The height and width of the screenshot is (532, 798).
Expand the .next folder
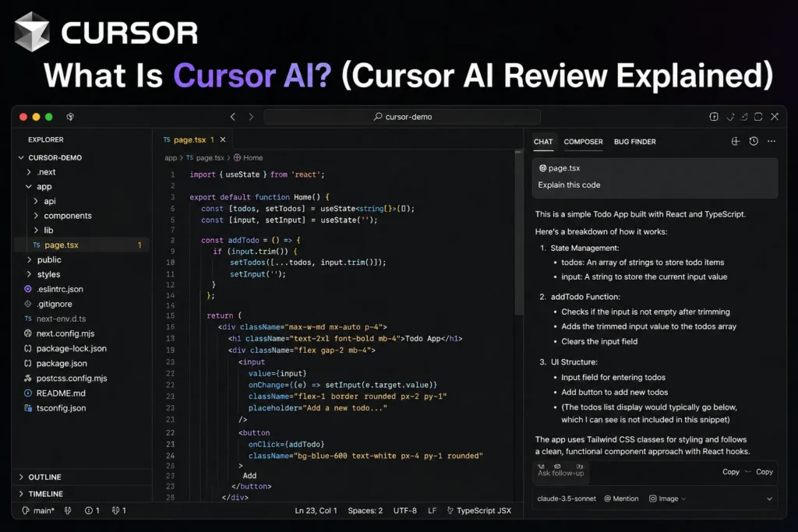(29, 172)
